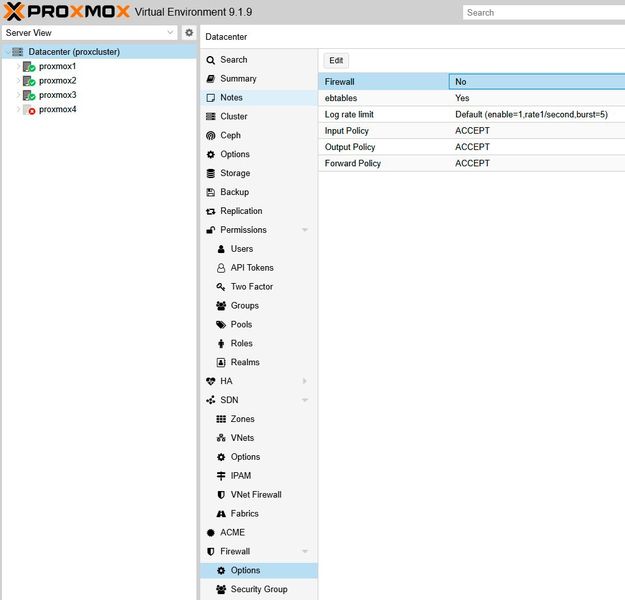Open SDN Options menu item

[x=259, y=457]
